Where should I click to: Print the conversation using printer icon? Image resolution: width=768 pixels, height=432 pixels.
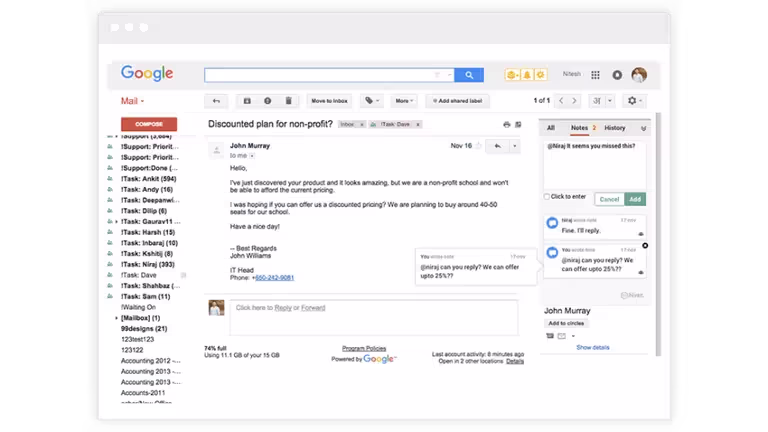[x=507, y=124]
